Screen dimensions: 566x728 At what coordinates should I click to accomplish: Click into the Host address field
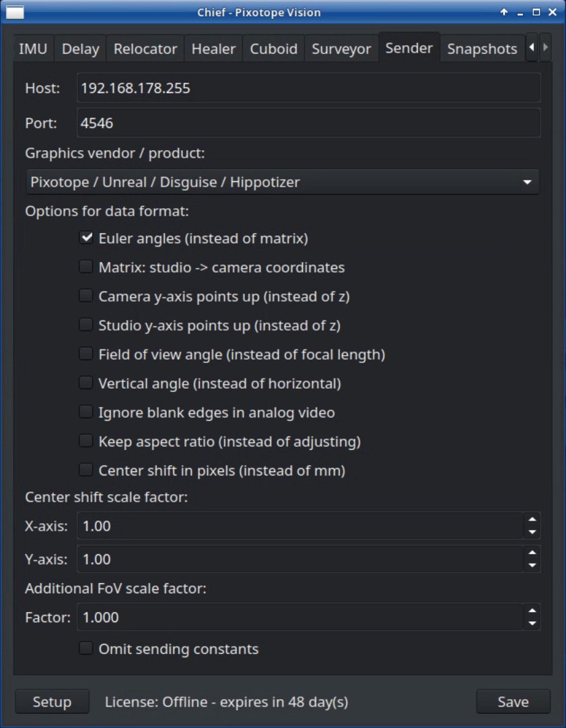(x=308, y=88)
